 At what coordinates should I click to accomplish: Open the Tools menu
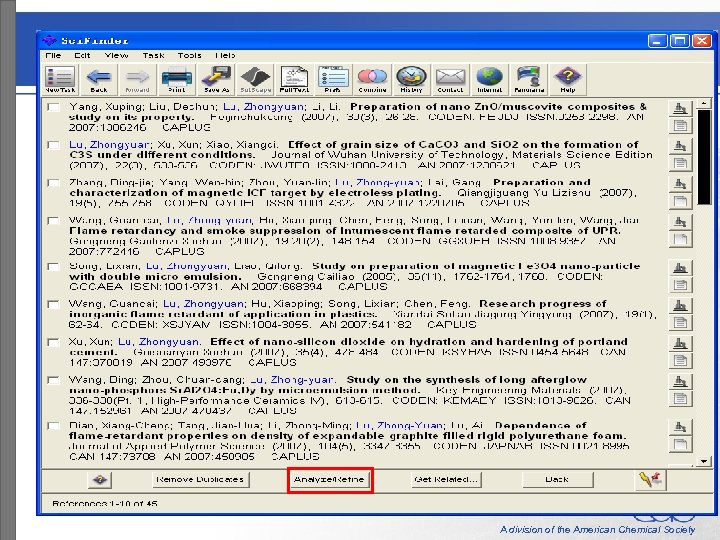coord(190,56)
